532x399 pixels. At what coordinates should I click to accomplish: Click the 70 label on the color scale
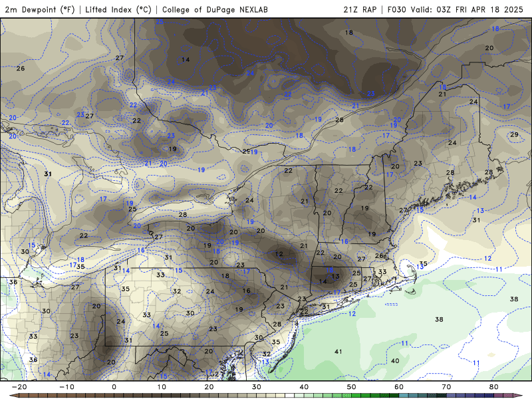[x=446, y=387]
